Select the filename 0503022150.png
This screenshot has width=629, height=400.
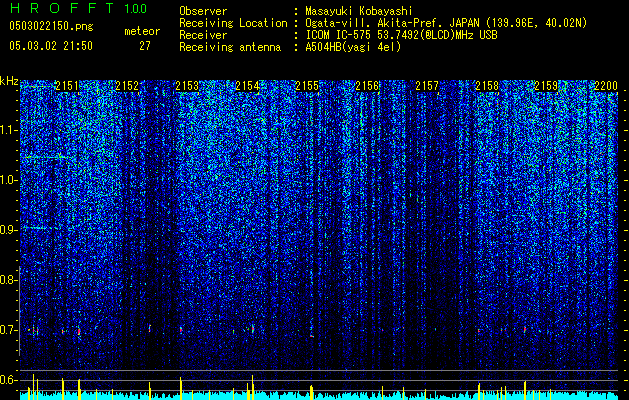[x=51, y=27]
